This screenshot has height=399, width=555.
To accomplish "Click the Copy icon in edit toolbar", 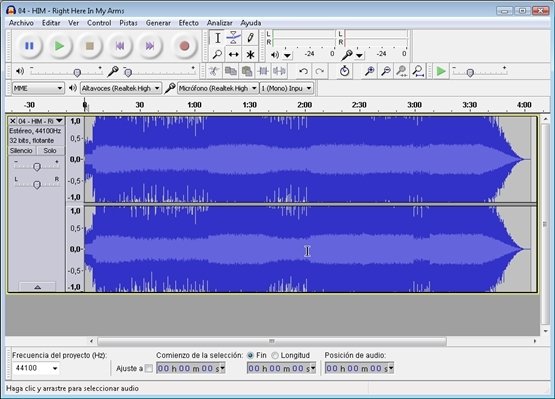I will 230,71.
